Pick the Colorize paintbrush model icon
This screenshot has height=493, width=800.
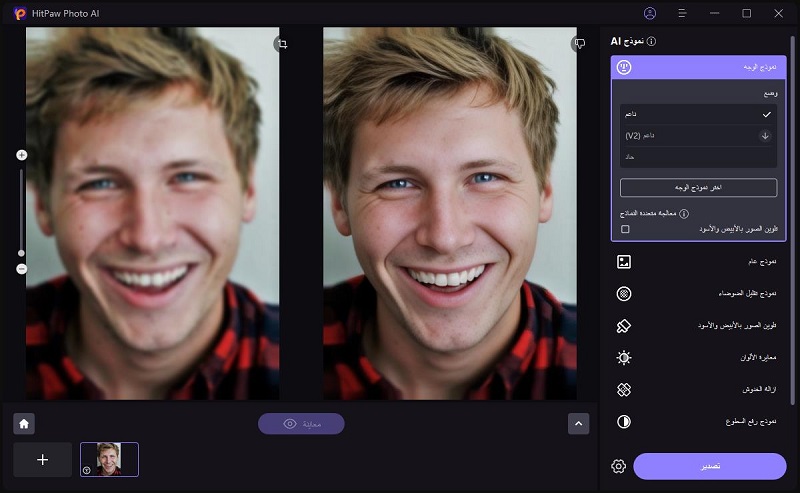pos(624,326)
